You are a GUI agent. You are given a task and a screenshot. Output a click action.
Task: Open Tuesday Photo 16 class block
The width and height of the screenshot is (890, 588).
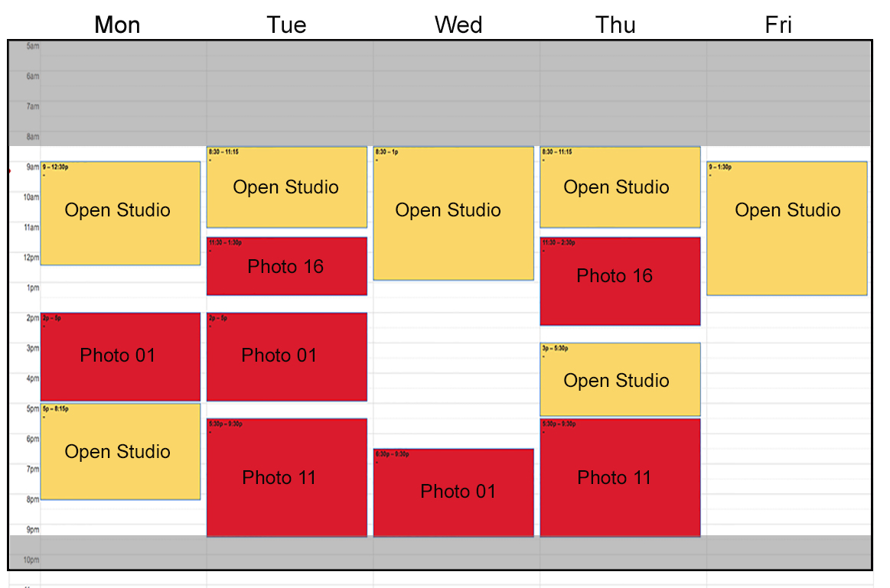click(x=287, y=266)
